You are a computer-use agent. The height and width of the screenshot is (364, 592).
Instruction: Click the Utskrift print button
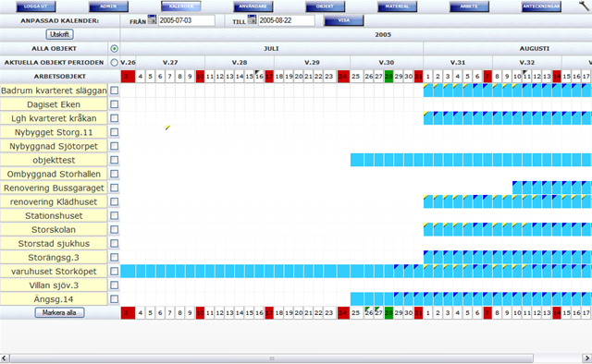tap(59, 34)
